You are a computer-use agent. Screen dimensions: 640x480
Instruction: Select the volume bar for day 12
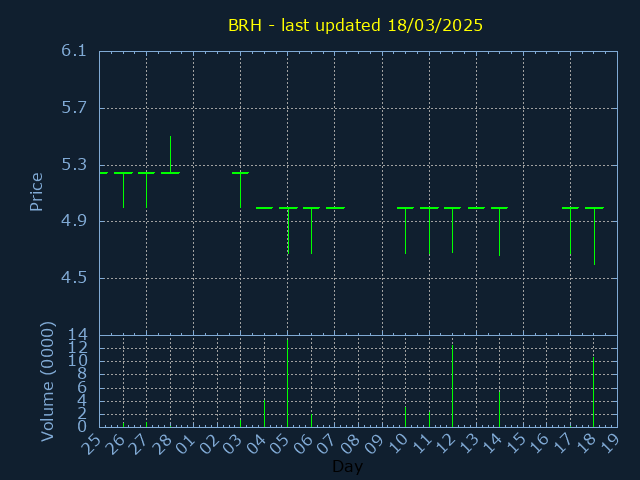[x=452, y=386]
